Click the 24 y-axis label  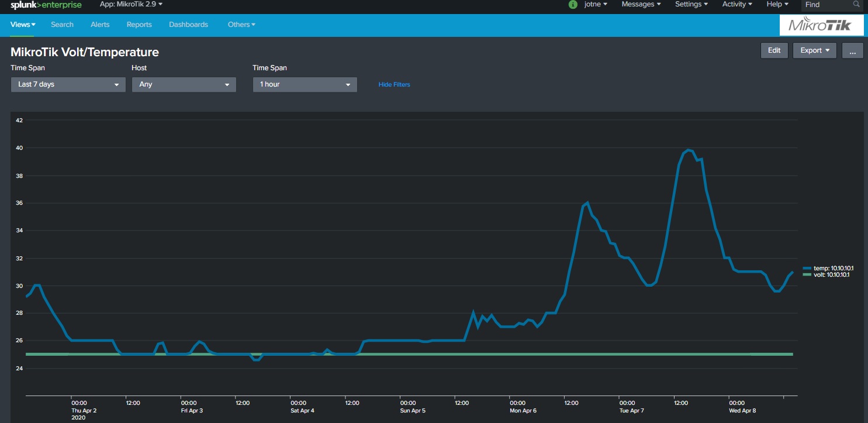click(19, 369)
